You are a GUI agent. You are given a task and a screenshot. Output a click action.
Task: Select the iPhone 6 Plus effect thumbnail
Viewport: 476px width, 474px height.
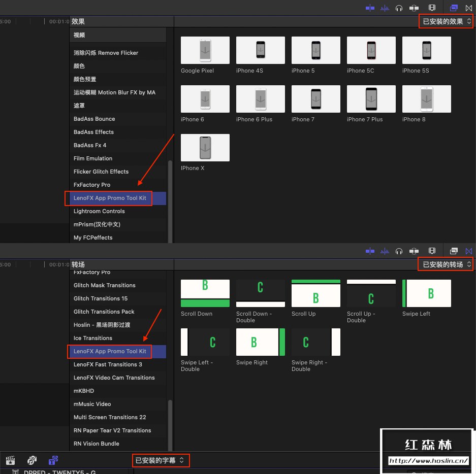coord(261,99)
